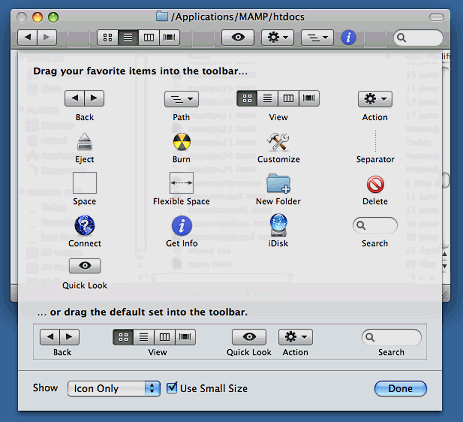Select the Burn icon

point(182,142)
